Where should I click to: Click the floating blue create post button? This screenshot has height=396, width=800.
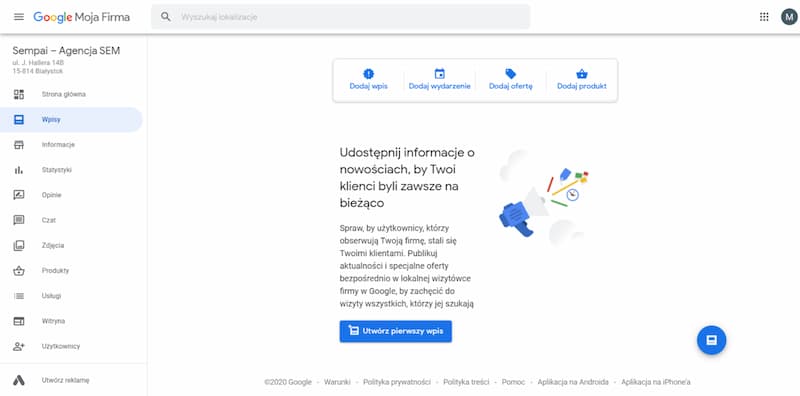711,340
